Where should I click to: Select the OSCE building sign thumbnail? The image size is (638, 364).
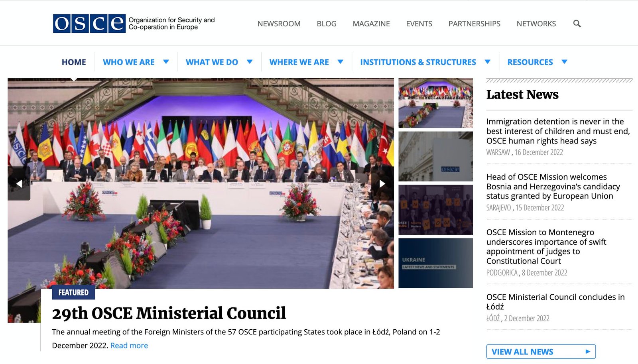435,156
